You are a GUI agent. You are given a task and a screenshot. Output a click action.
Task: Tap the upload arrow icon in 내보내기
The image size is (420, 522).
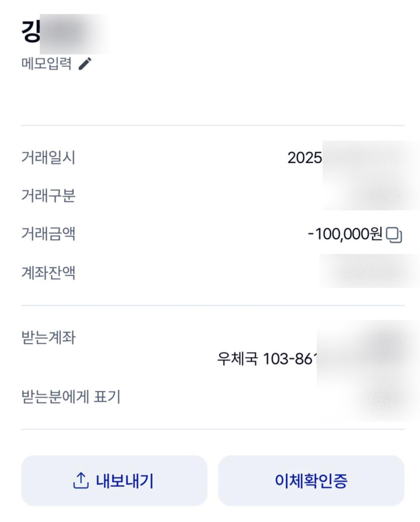81,480
